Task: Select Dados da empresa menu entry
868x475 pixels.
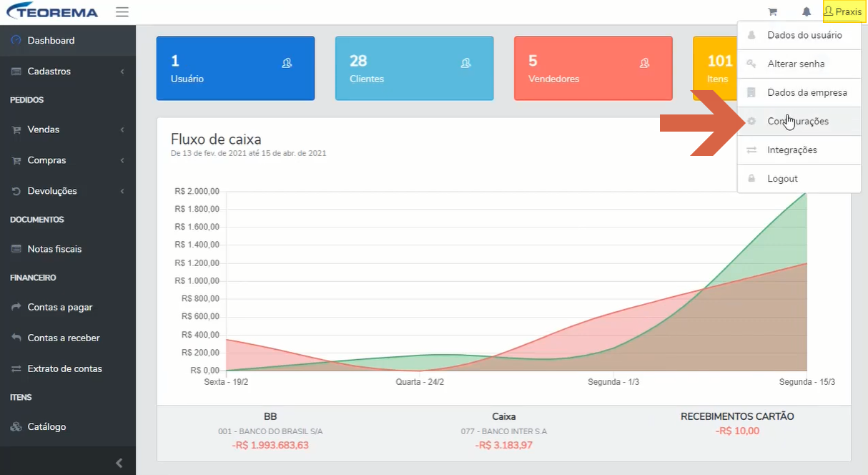Action: click(799, 92)
